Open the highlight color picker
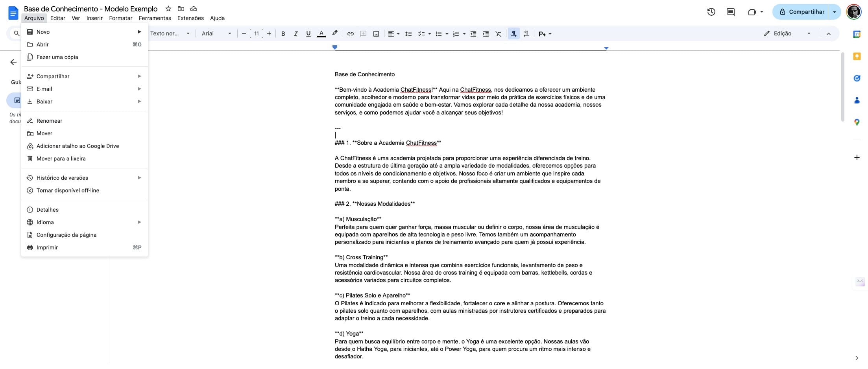 point(335,34)
